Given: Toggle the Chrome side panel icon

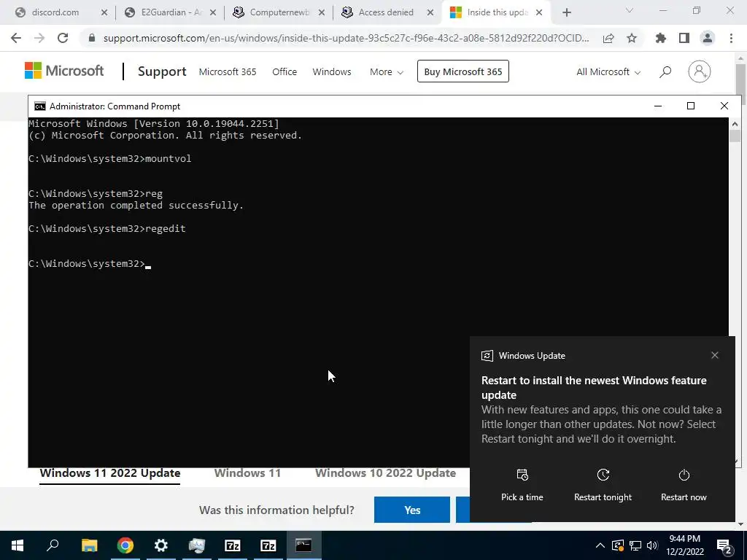Looking at the screenshot, I should pyautogui.click(x=684, y=38).
